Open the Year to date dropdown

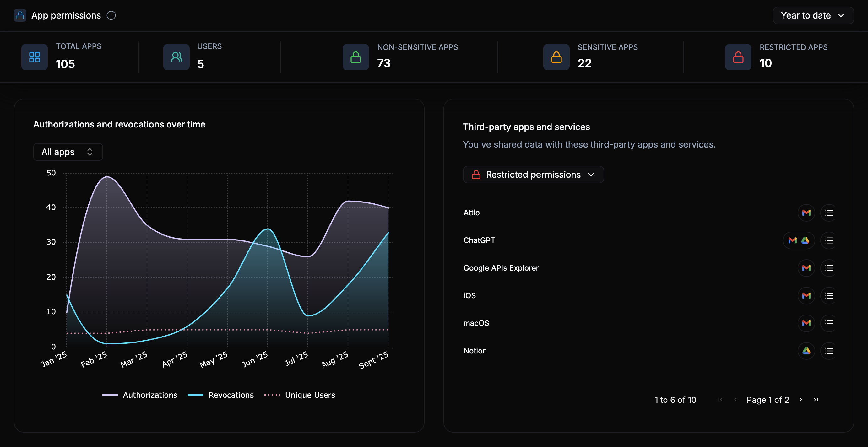tap(813, 15)
